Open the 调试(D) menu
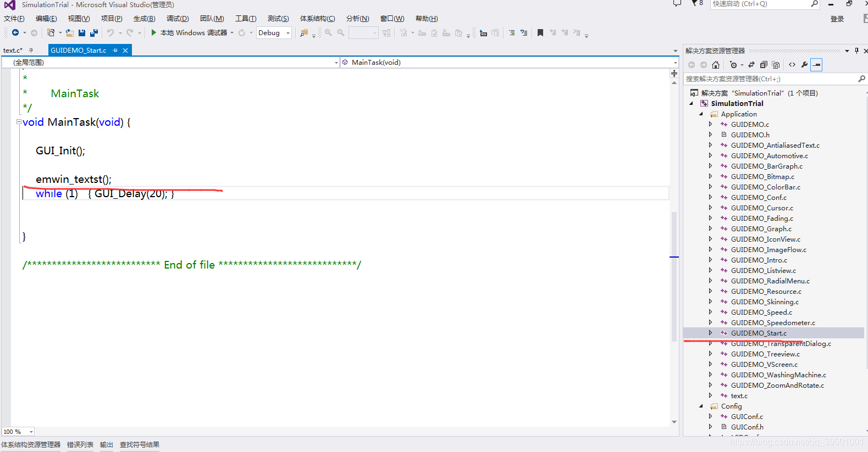 click(x=178, y=19)
